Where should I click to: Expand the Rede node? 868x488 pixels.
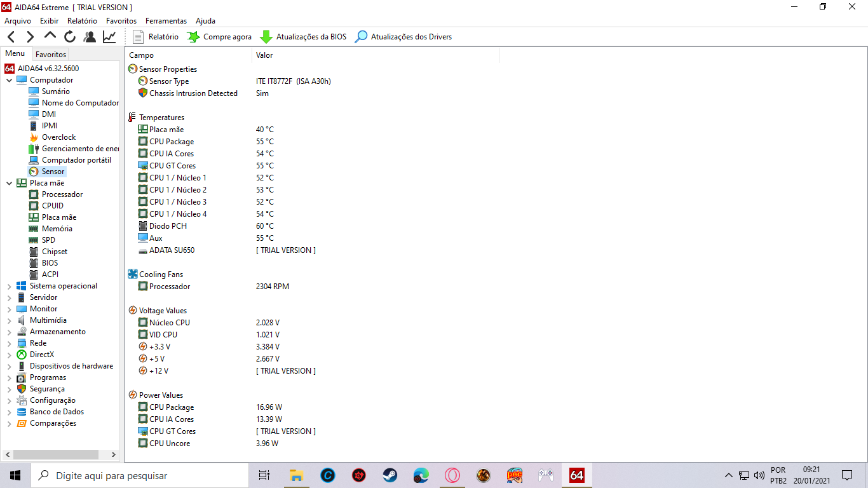pyautogui.click(x=9, y=343)
